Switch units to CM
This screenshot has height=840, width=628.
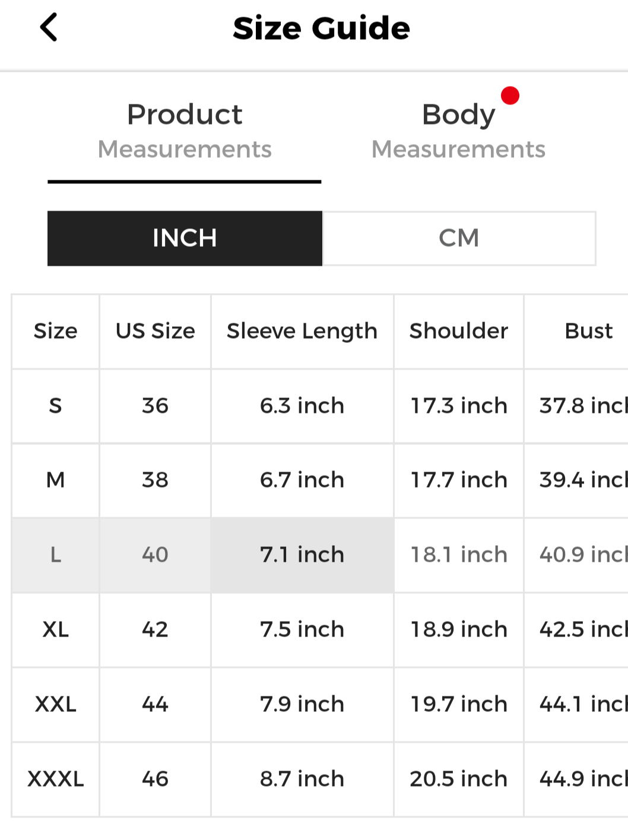(459, 238)
